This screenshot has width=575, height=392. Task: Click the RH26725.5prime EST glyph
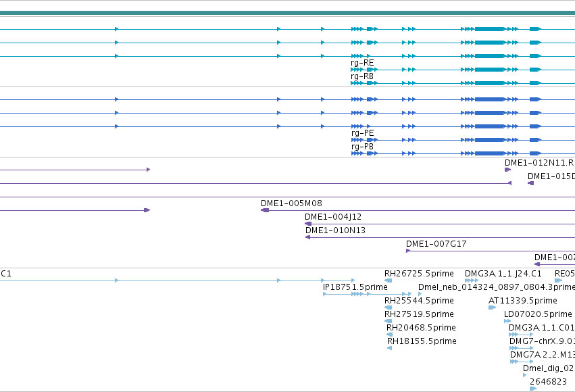pos(388,280)
